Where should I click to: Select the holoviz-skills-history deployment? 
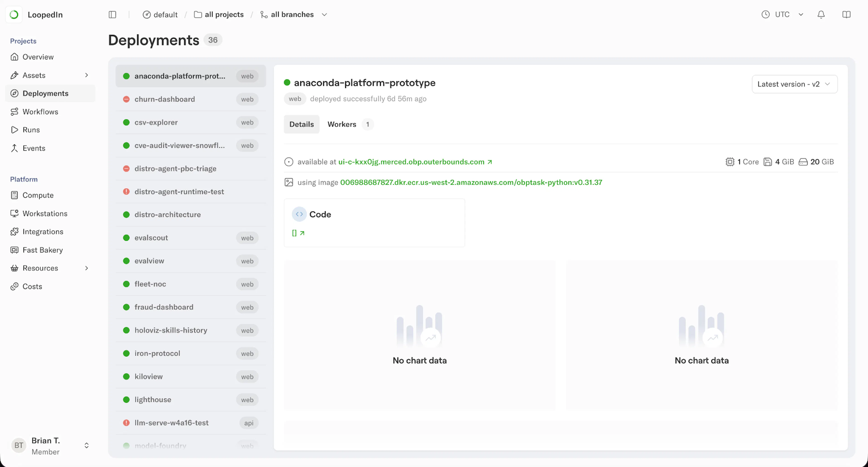pos(191,330)
